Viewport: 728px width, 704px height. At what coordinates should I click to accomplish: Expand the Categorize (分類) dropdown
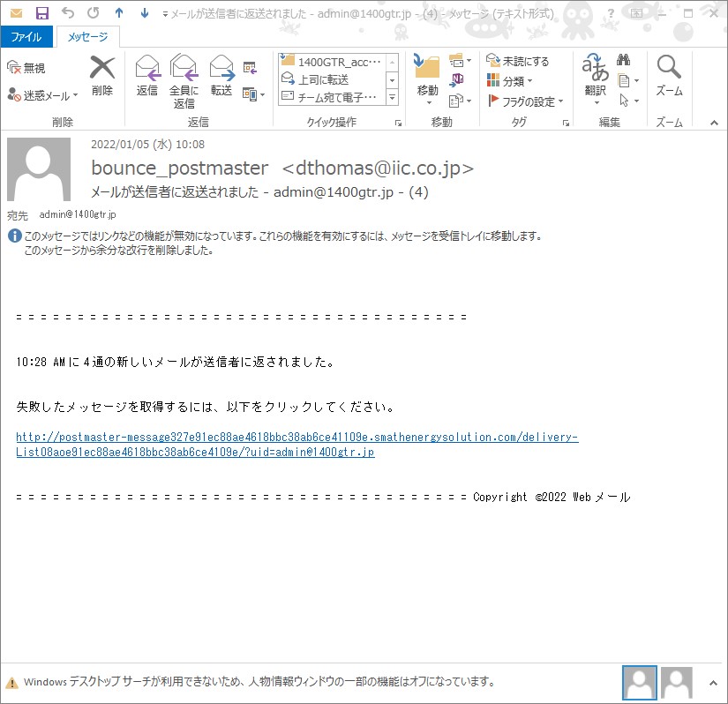tap(509, 81)
